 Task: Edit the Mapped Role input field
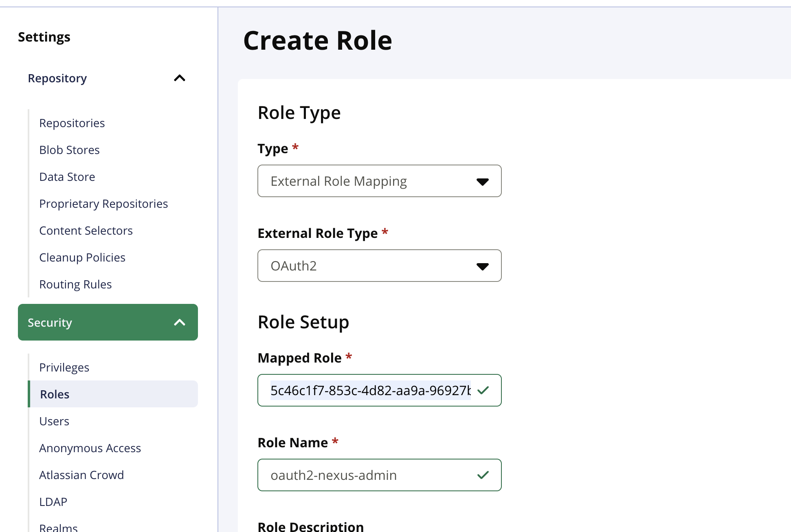tap(371, 390)
